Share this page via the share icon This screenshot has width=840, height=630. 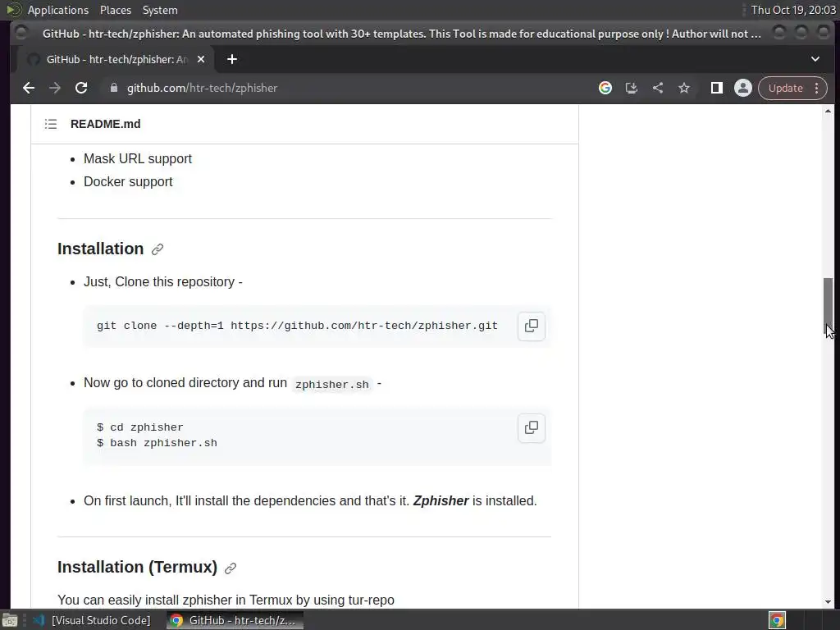coord(658,88)
